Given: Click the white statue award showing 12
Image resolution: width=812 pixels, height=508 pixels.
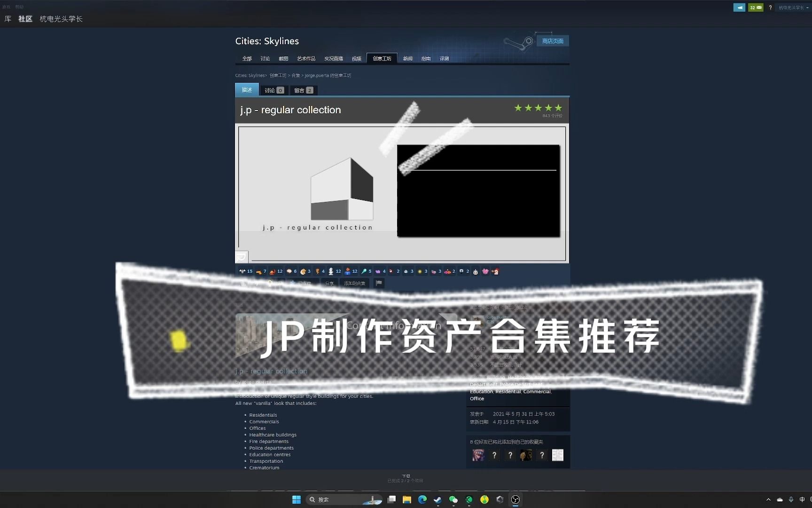Looking at the screenshot, I should pyautogui.click(x=335, y=271).
